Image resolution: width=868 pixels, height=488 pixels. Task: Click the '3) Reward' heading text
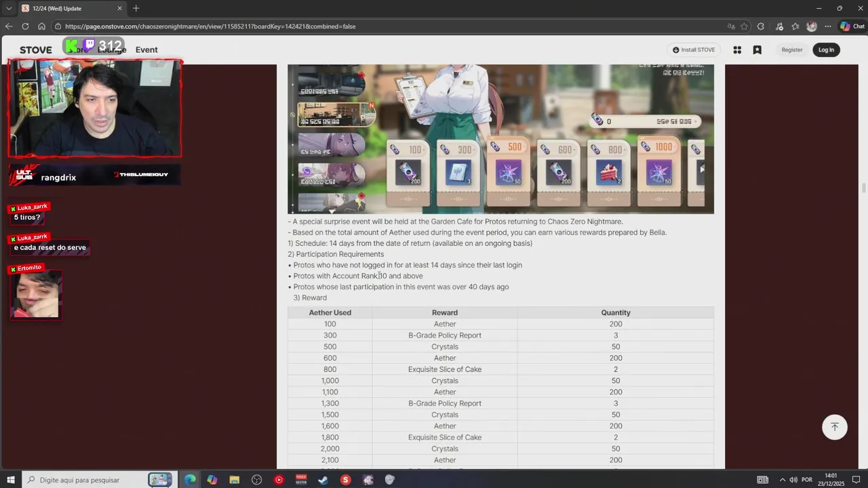pyautogui.click(x=310, y=298)
